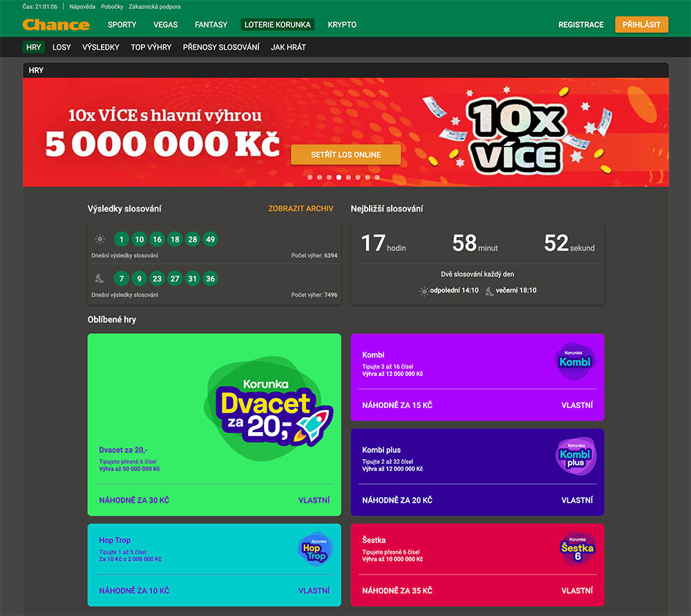The width and height of the screenshot is (691, 616).
Task: Click the sun icon beside numbers 1 10 16
Action: click(x=100, y=239)
